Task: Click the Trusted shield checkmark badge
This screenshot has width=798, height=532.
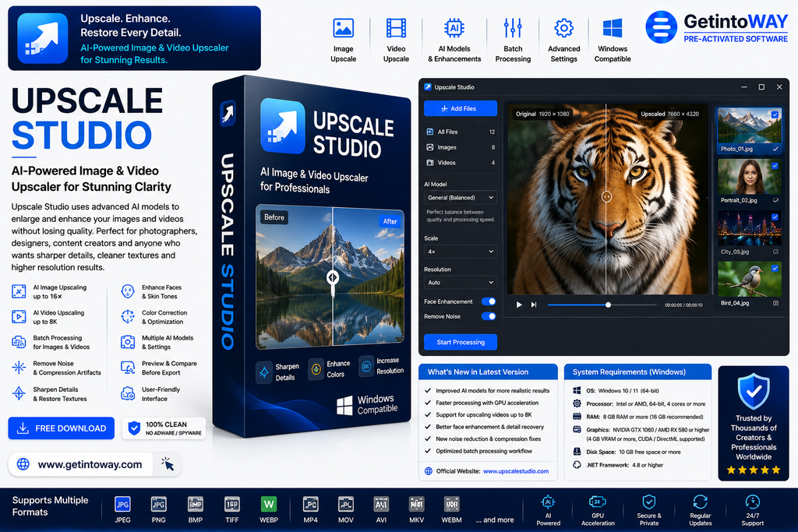Action: pyautogui.click(x=754, y=390)
